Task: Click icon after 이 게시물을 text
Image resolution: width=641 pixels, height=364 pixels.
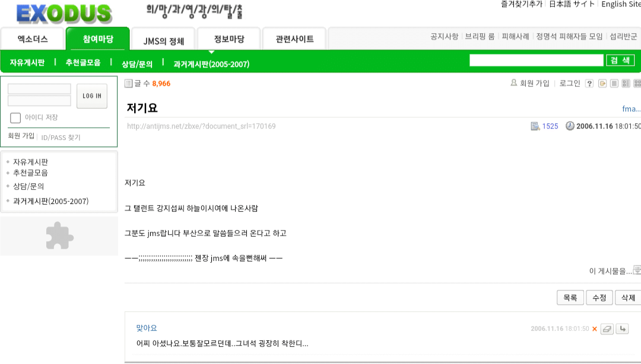Action: pyautogui.click(x=637, y=270)
